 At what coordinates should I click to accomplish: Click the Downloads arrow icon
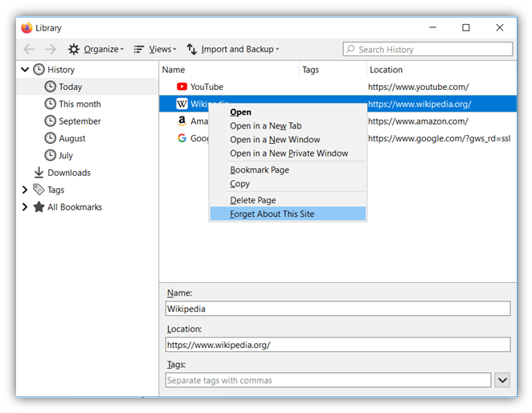click(39, 173)
